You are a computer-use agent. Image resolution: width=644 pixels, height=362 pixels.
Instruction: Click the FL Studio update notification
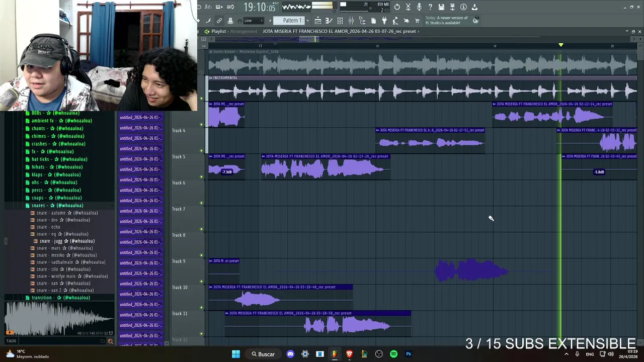pyautogui.click(x=451, y=20)
